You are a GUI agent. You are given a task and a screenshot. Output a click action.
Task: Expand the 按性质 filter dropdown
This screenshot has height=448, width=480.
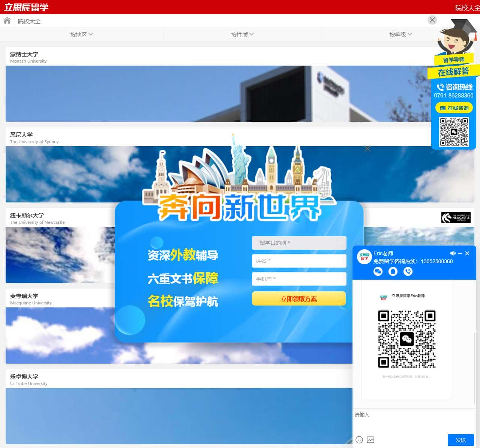click(x=242, y=34)
